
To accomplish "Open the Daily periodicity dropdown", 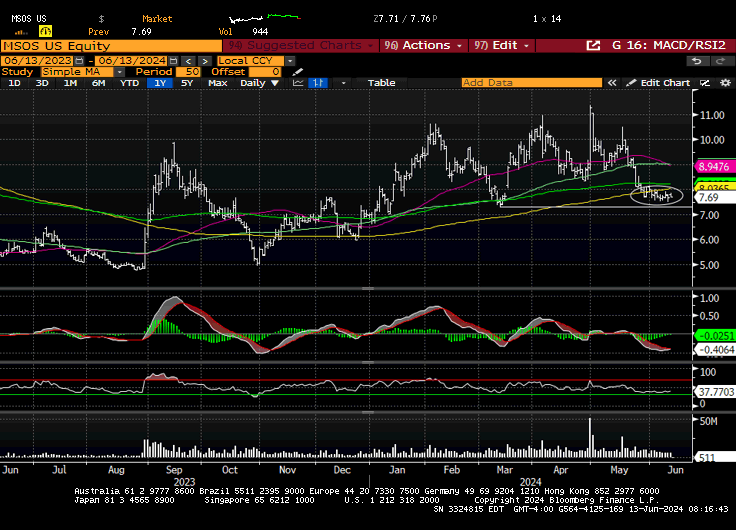I will coord(260,83).
